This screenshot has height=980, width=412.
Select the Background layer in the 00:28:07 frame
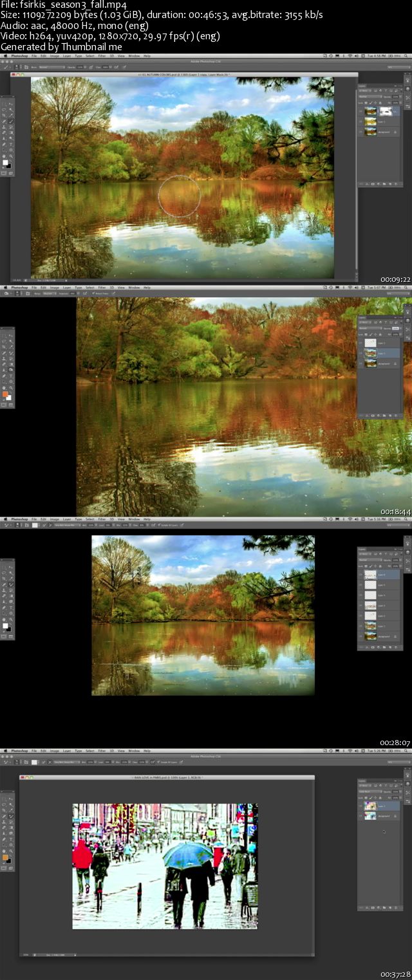pos(379,636)
